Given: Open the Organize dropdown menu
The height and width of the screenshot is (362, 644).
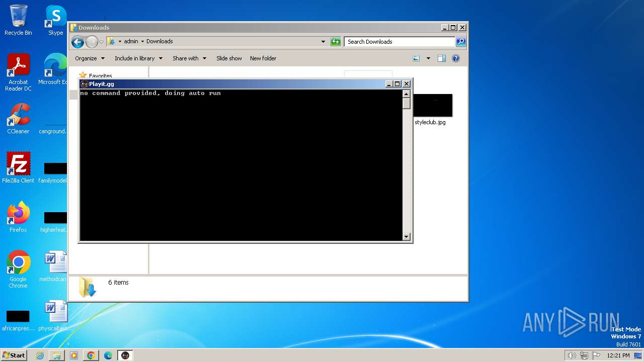Looking at the screenshot, I should 90,58.
